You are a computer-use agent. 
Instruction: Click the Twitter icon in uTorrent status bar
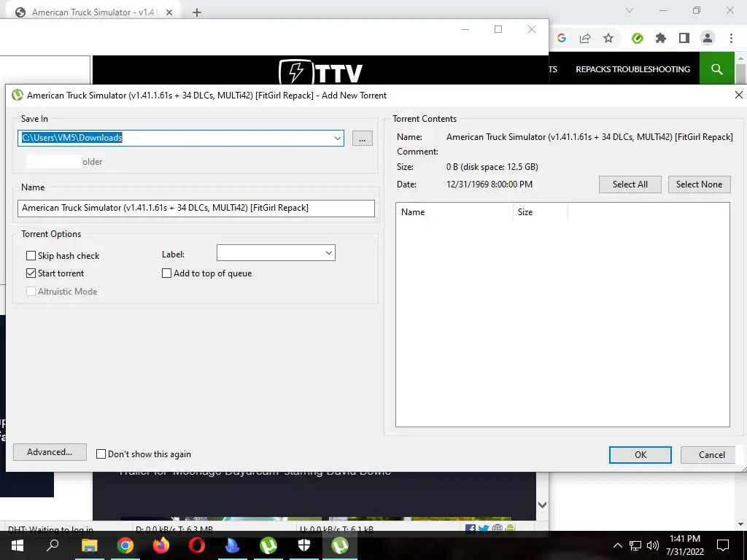coord(484,528)
